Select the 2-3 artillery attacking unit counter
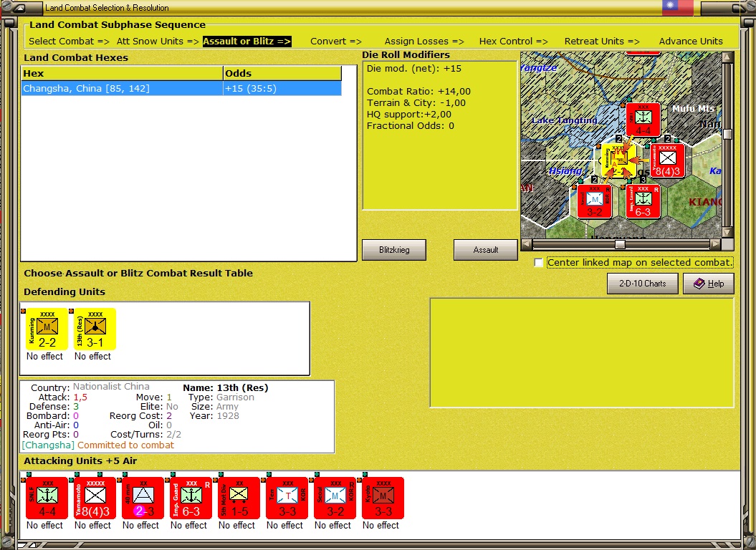 (x=143, y=498)
